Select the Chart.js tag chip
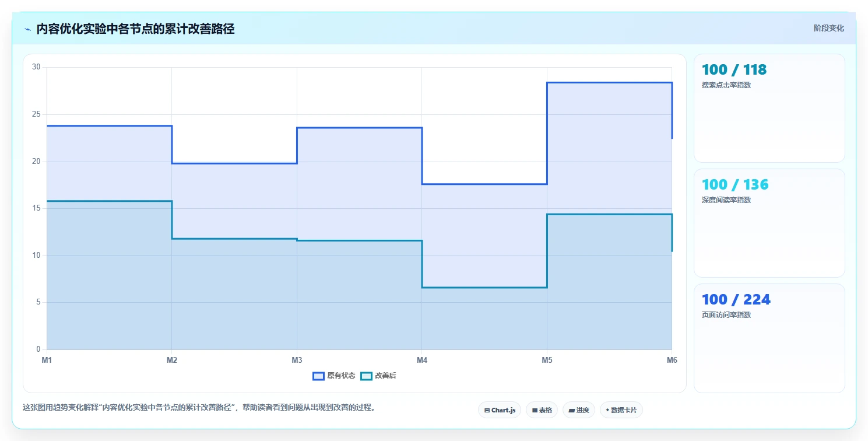This screenshot has height=441, width=868. point(500,410)
